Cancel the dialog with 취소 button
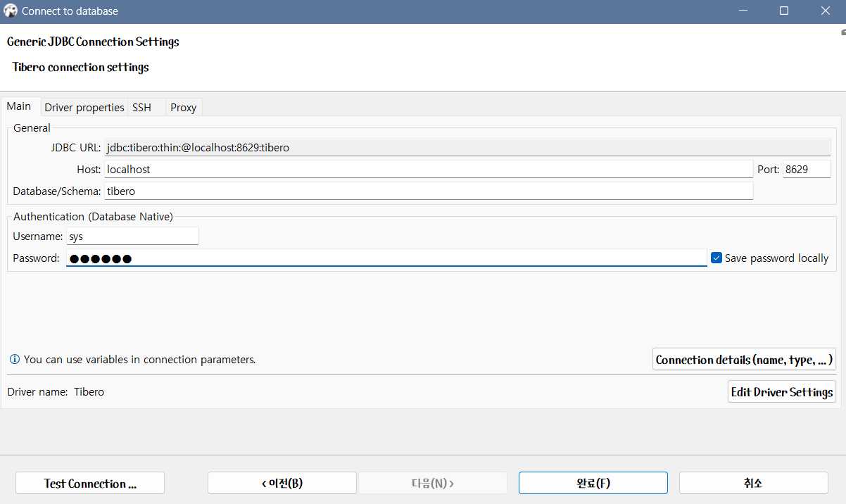 click(754, 484)
